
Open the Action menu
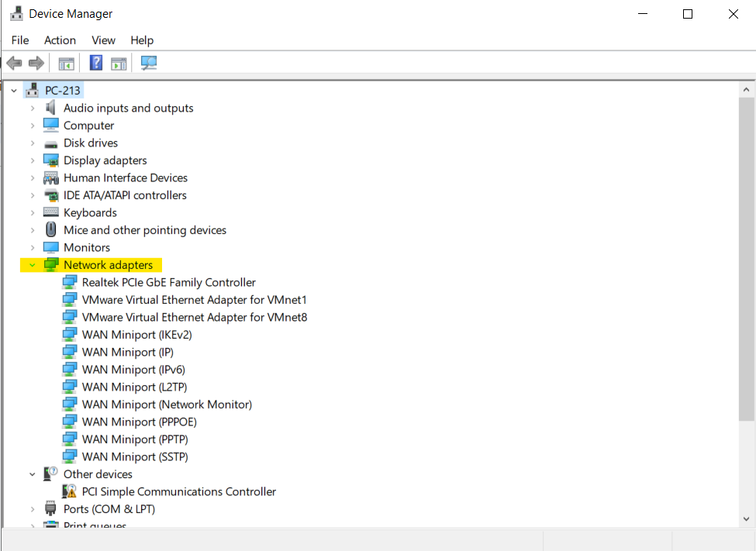point(60,40)
